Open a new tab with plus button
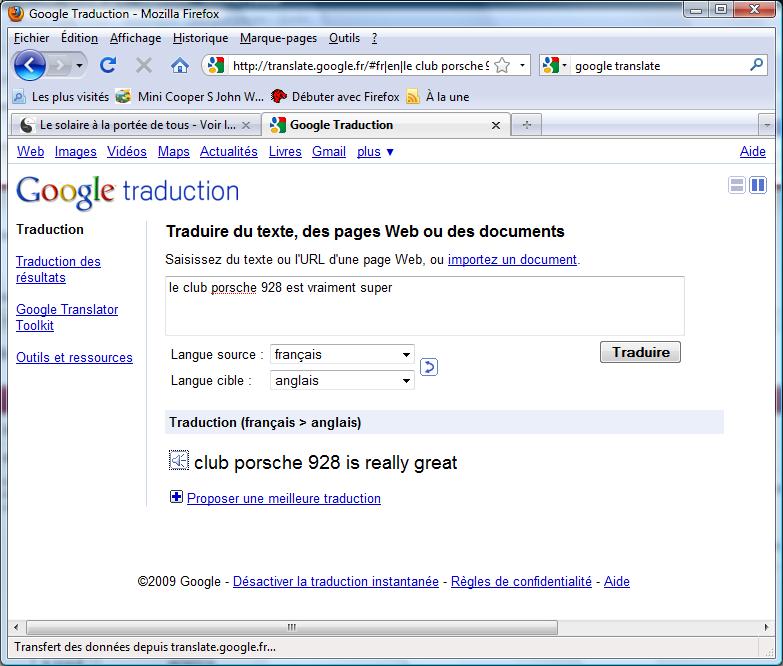783x666 pixels. point(527,125)
